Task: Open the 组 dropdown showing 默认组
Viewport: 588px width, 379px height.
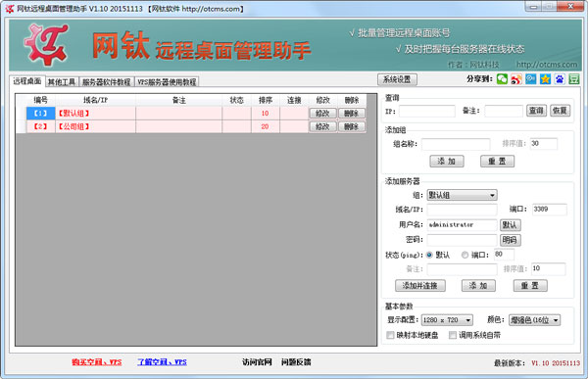Action: coord(462,195)
